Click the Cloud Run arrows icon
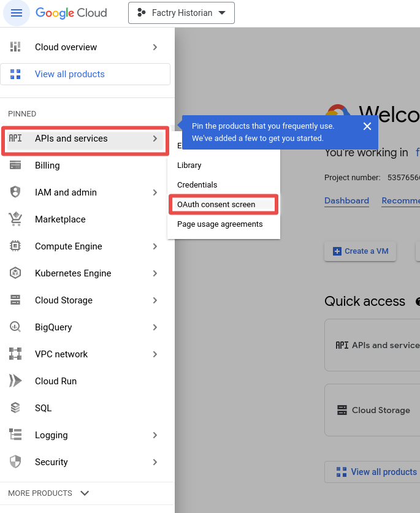 (15, 381)
